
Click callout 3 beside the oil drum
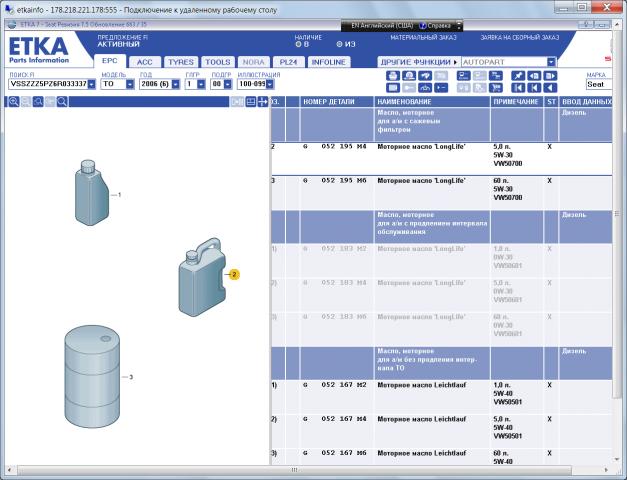tap(131, 377)
